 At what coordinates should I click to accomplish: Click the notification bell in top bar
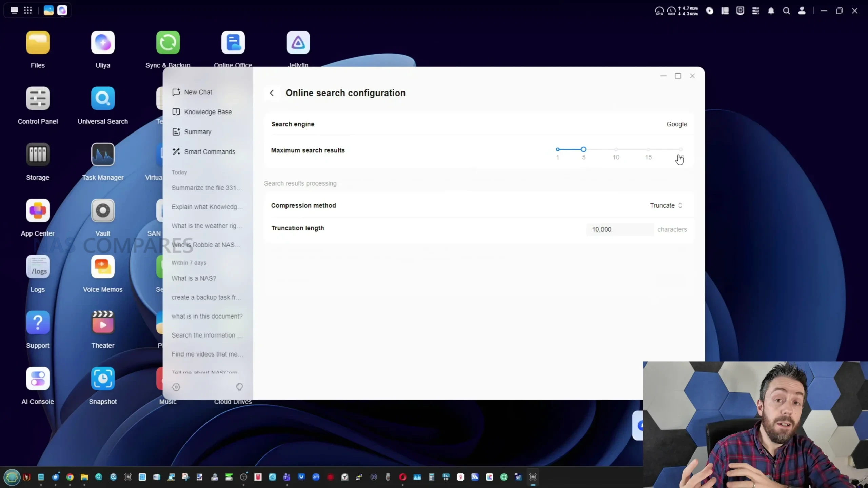click(x=771, y=11)
